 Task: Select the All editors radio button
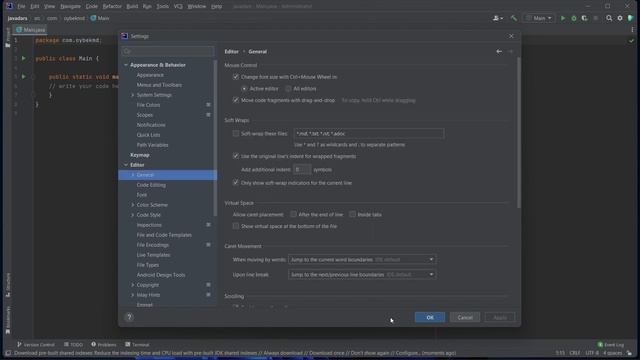[288, 89]
